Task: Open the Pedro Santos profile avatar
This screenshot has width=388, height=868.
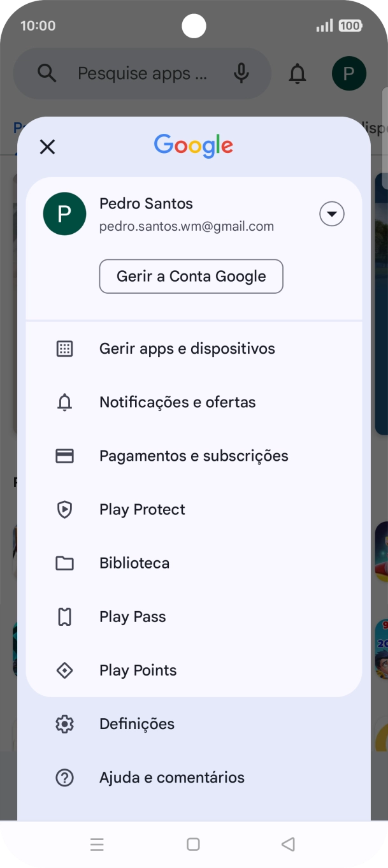Action: point(64,213)
